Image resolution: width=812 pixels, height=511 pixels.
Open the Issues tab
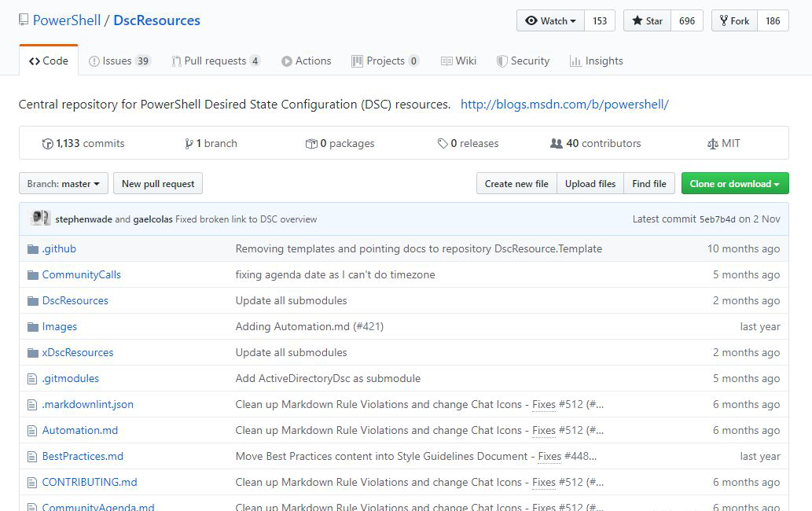coord(119,61)
